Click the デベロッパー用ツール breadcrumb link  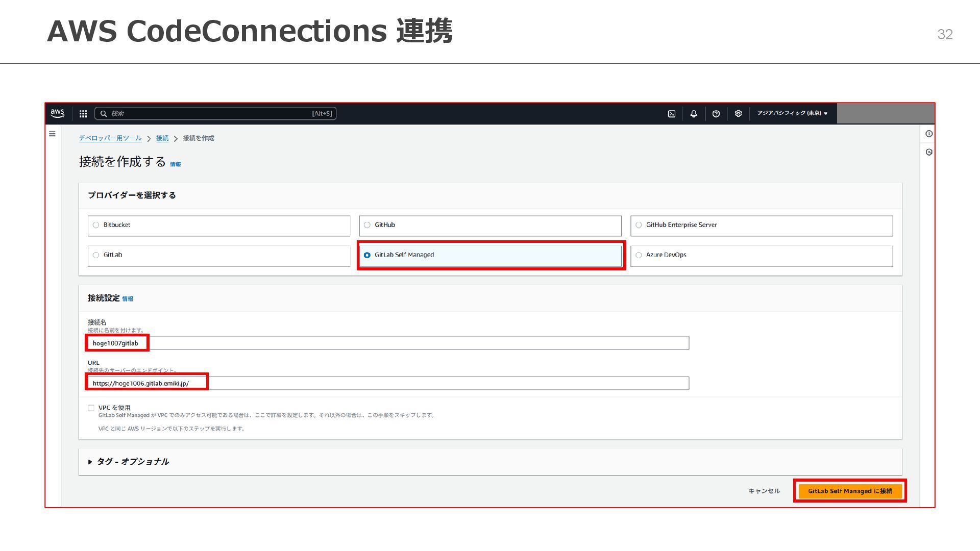110,138
